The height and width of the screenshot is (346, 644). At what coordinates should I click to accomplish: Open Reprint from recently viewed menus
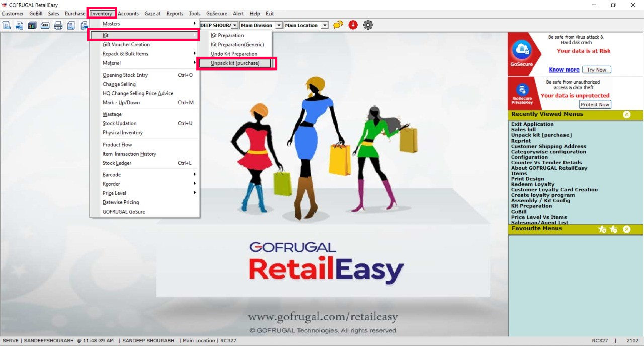(521, 141)
